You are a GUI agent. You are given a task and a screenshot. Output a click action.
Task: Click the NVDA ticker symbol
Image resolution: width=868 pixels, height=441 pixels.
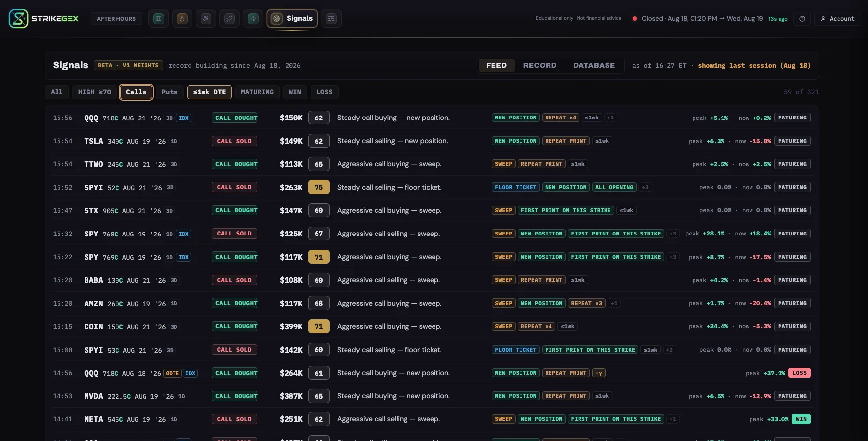(x=93, y=396)
